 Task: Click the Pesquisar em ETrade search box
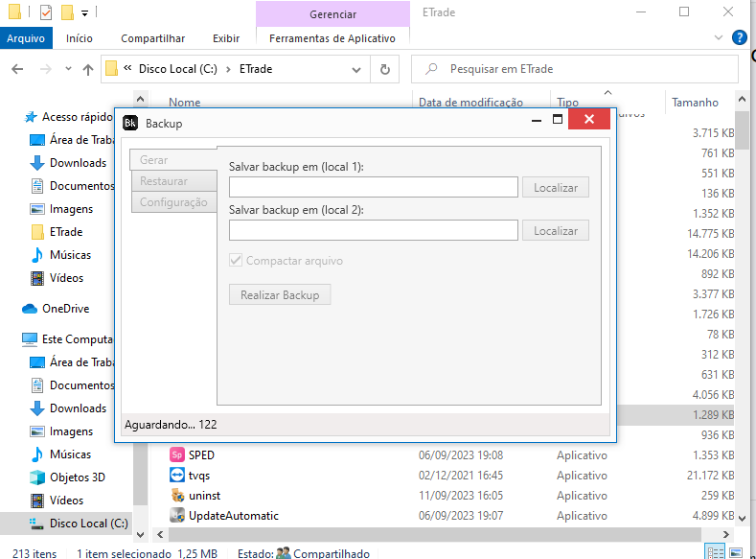[x=575, y=69]
